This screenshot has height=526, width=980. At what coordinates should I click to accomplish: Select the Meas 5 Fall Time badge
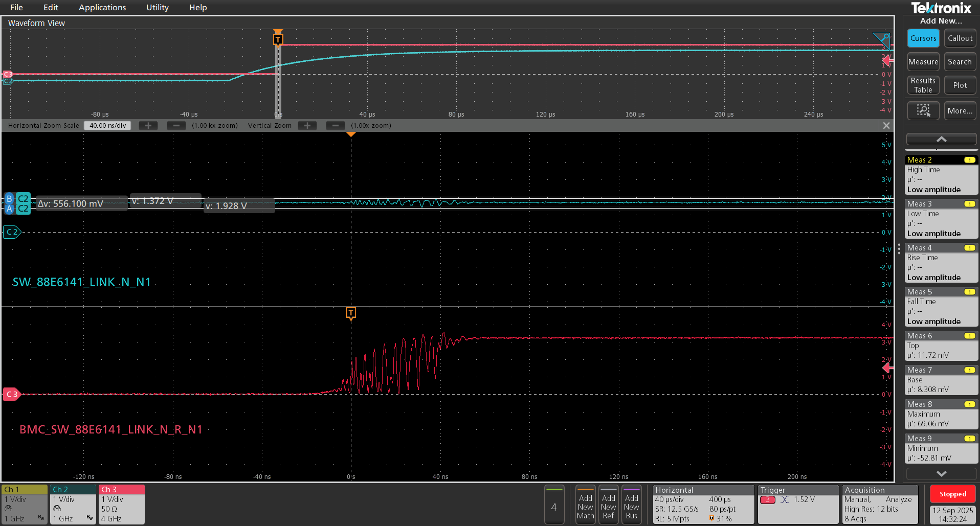tap(941, 307)
